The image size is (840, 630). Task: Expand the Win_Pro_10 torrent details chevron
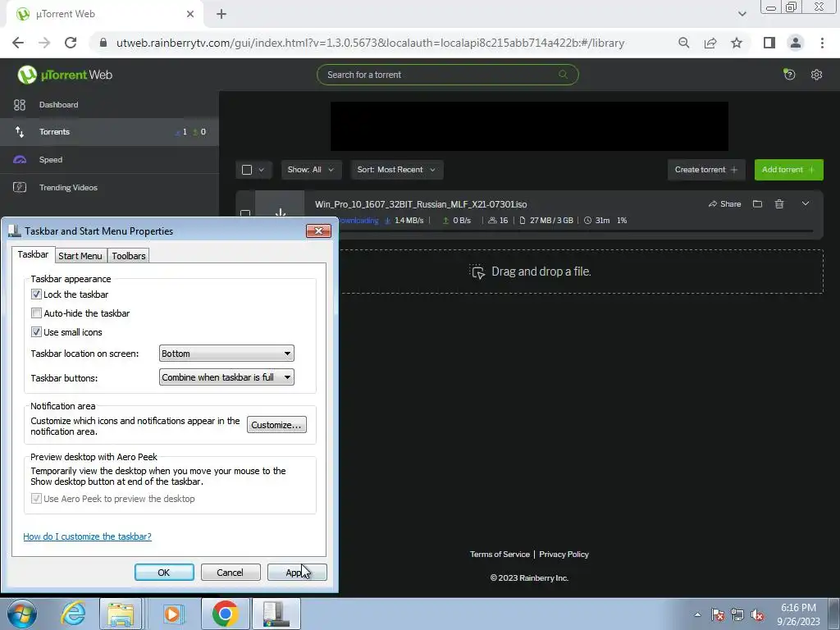806,203
